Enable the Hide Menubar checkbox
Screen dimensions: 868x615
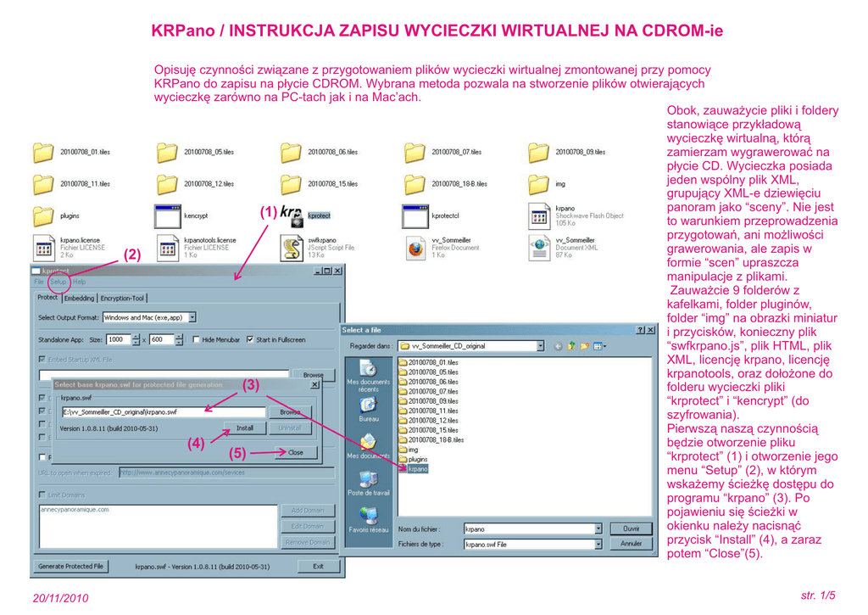point(197,339)
